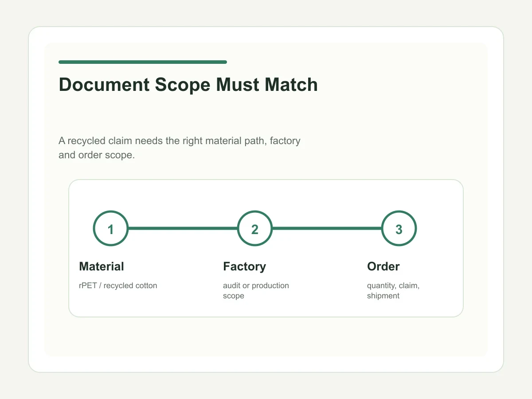Select the step 1 circle
The height and width of the screenshot is (399, 532).
pyautogui.click(x=111, y=228)
